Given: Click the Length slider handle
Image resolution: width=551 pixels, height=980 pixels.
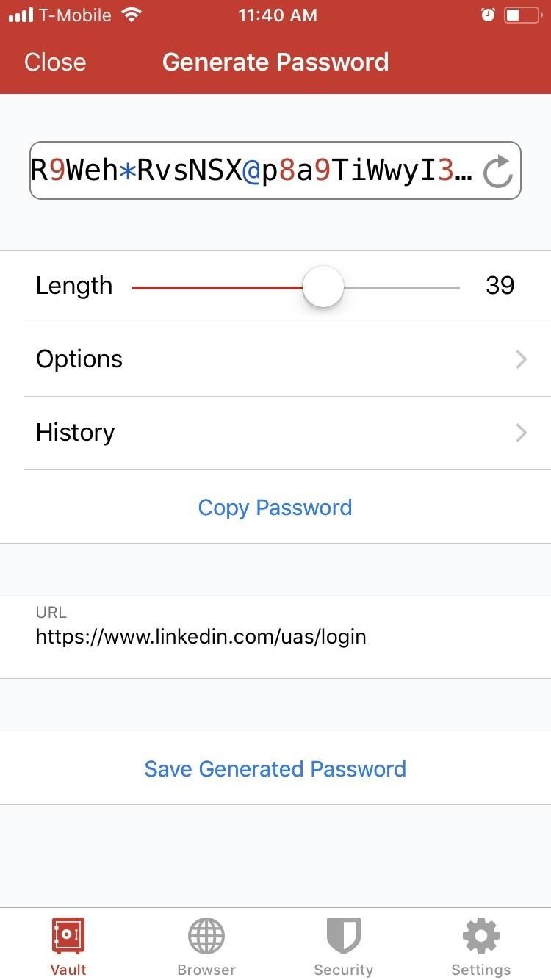Looking at the screenshot, I should 323,287.
